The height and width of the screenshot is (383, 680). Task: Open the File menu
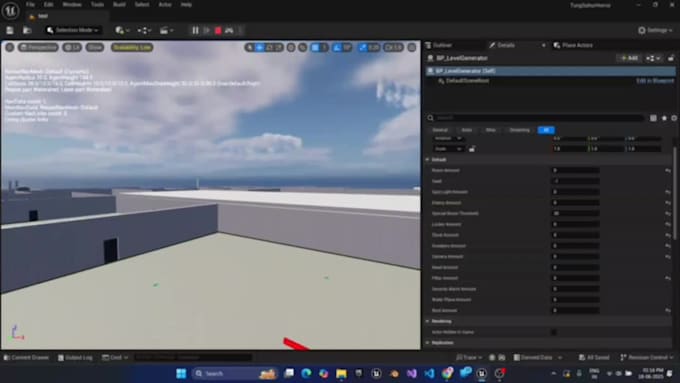pyautogui.click(x=30, y=5)
